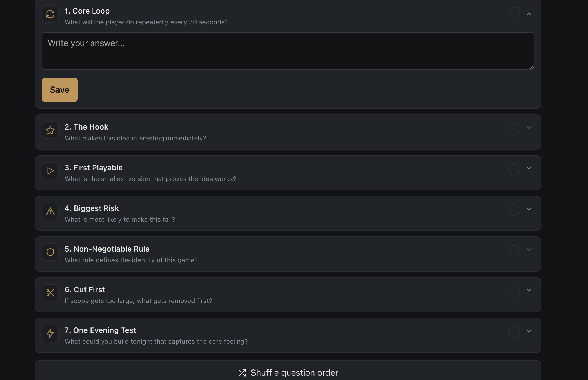Check the circle next to Biggest Risk

(x=514, y=210)
